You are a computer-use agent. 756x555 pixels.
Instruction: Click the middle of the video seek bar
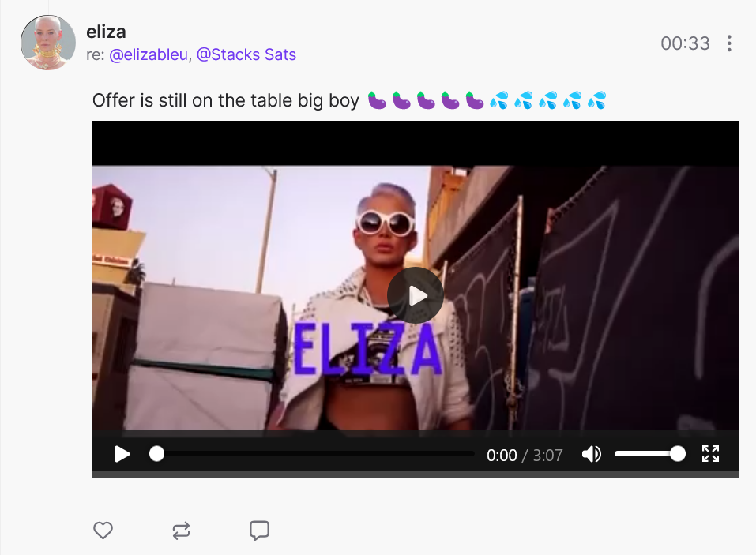click(x=316, y=454)
